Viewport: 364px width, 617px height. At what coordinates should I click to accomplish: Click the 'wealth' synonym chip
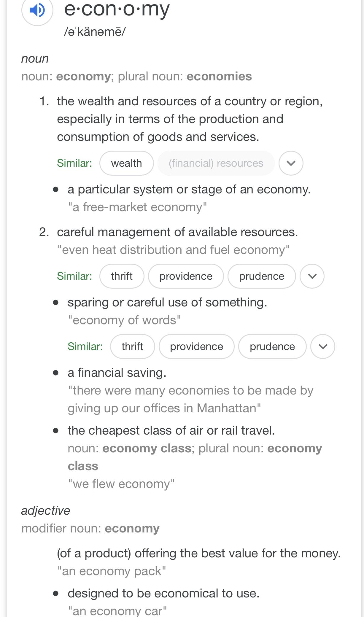[x=126, y=163]
